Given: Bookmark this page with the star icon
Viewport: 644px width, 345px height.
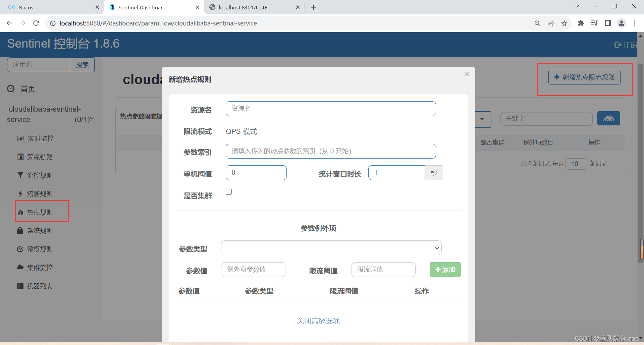Looking at the screenshot, I should [x=565, y=23].
